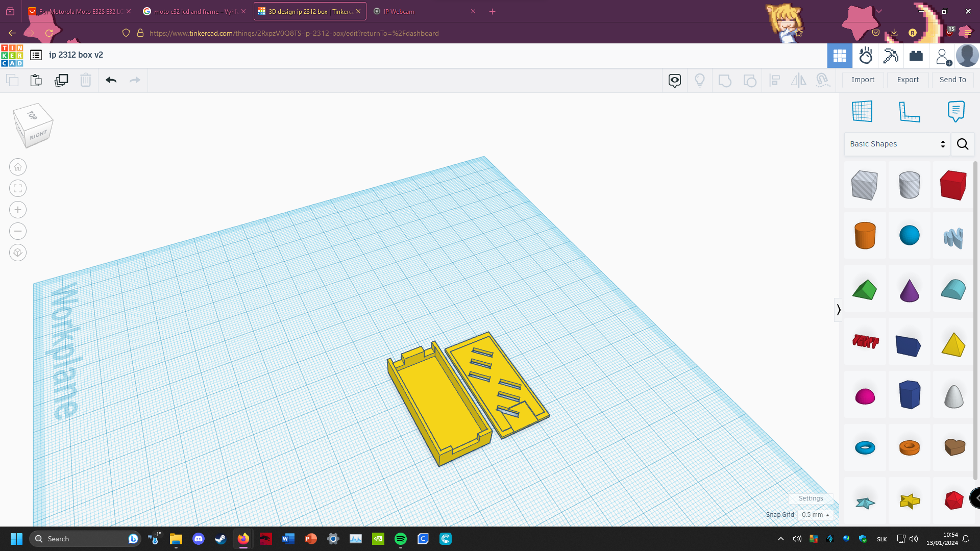Click the Duplicate and repeat icon

(x=61, y=80)
